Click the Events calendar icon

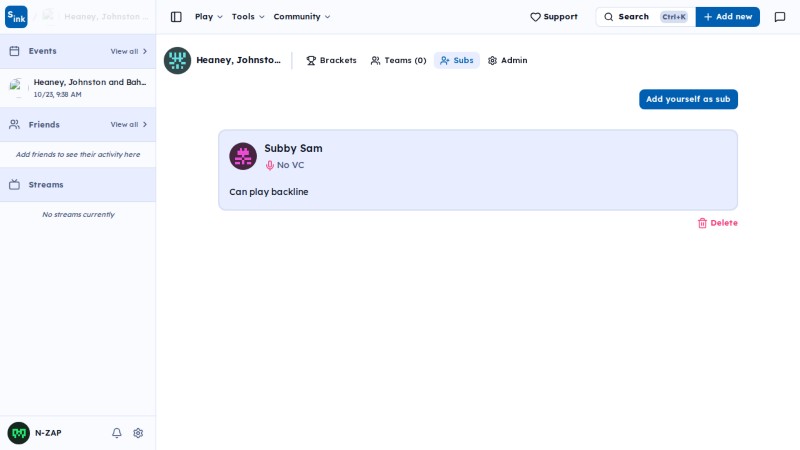(x=14, y=51)
